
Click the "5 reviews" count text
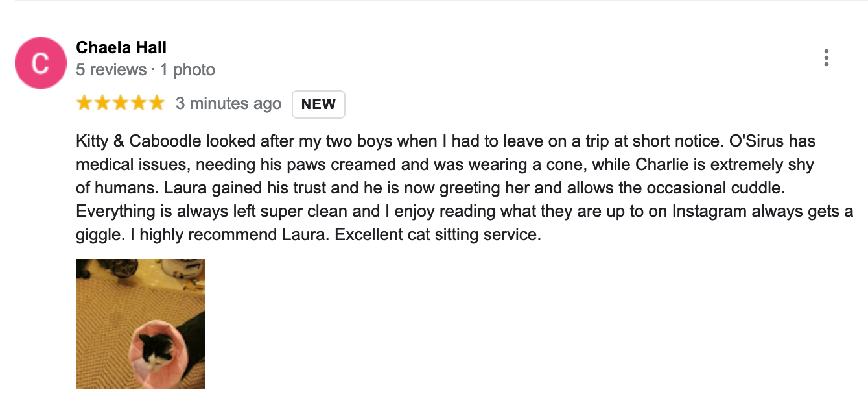(111, 69)
